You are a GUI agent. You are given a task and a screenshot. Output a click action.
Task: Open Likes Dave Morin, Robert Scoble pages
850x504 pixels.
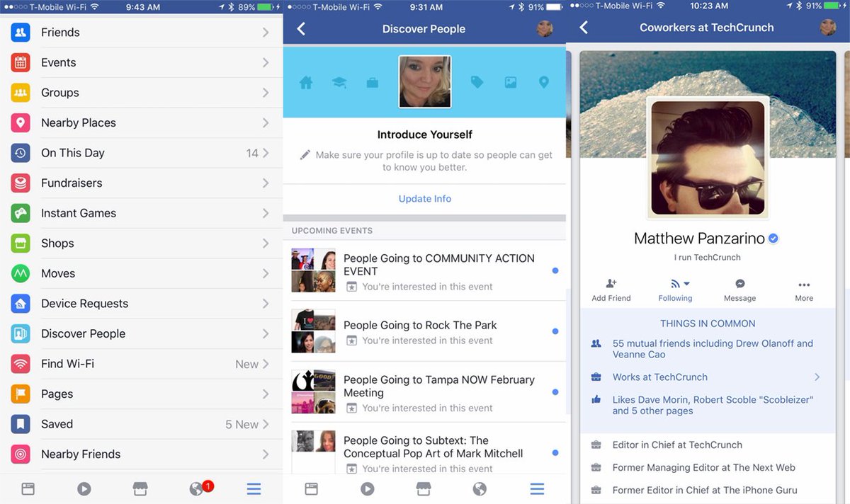coord(713,406)
